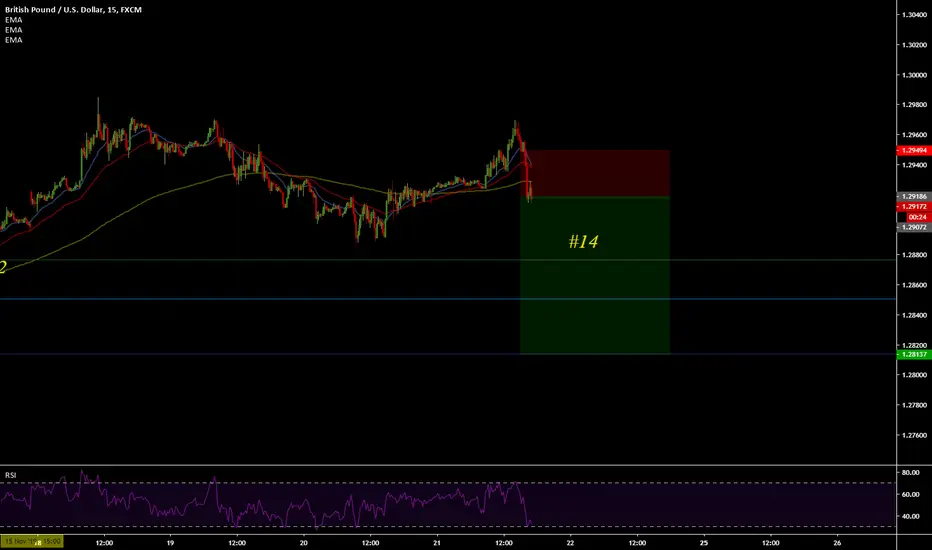
Task: Click the 1.28600 price axis value
Action: pos(914,285)
